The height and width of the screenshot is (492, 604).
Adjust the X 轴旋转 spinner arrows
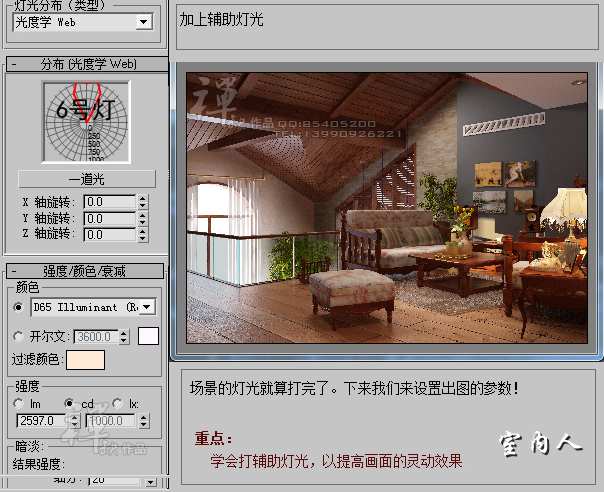click(143, 202)
